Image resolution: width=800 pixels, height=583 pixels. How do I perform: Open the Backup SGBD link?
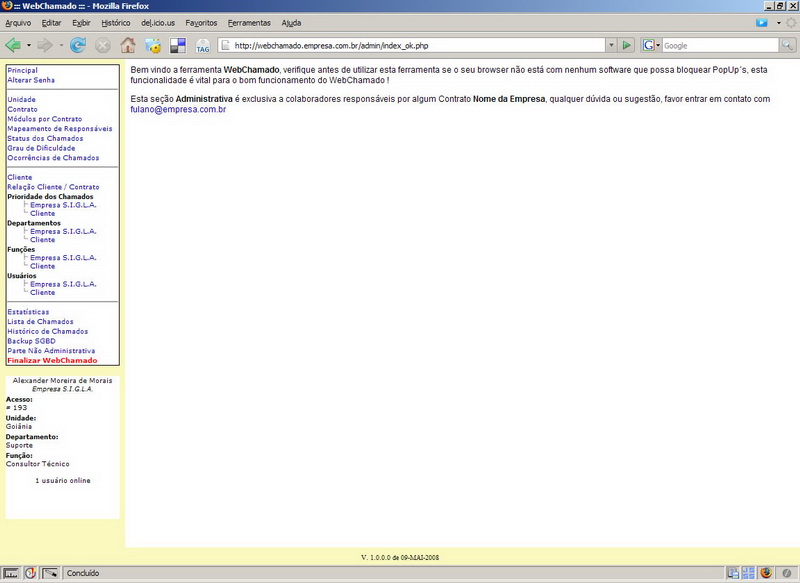coord(31,341)
